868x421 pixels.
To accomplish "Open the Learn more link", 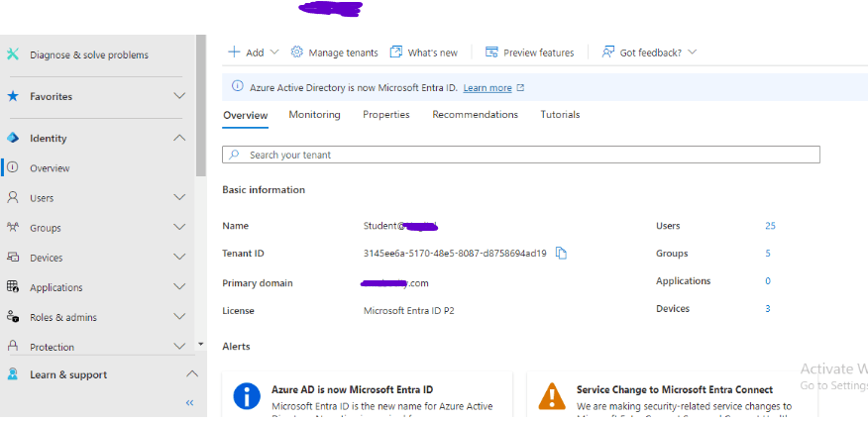I will [488, 88].
